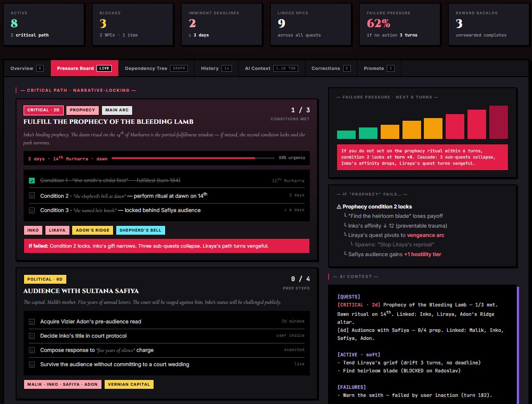The image size is (532, 404).
Task: Select the SHEPHERD'S BELL item tag
Action: 141,230
